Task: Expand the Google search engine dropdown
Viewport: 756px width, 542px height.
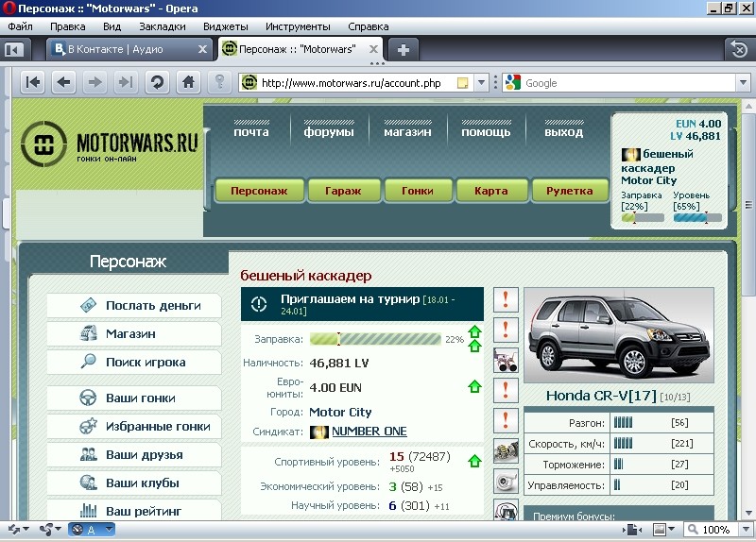Action: pos(743,83)
